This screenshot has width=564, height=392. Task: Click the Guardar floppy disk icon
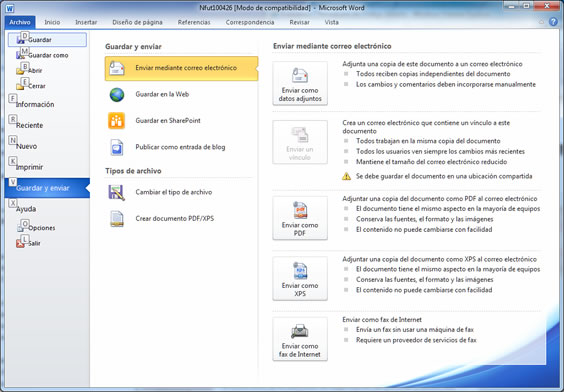pyautogui.click(x=21, y=40)
